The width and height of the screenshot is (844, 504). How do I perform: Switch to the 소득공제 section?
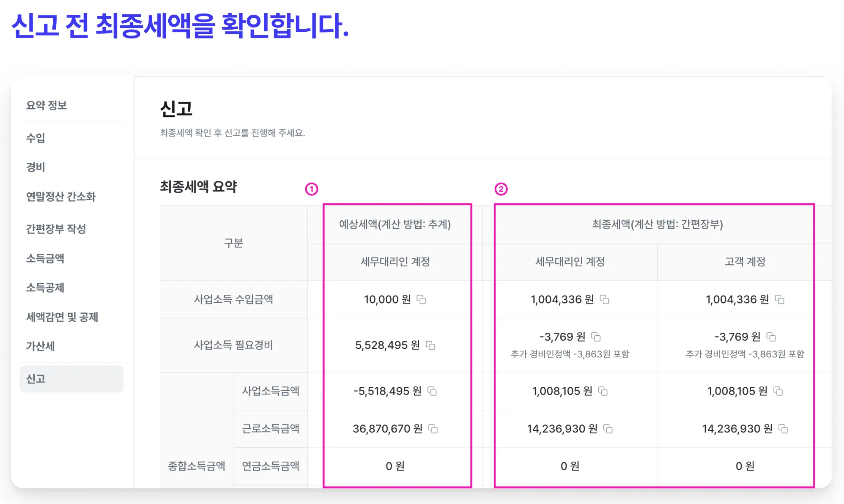[45, 288]
